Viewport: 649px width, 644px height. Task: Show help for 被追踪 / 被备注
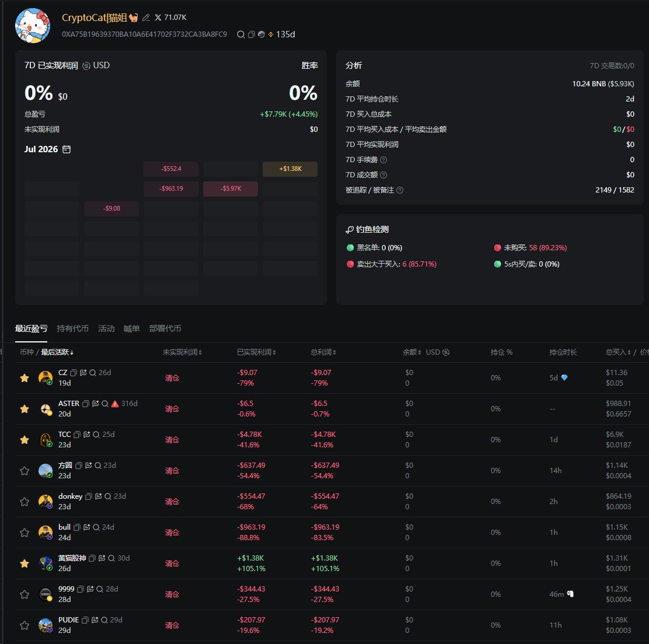pos(400,190)
